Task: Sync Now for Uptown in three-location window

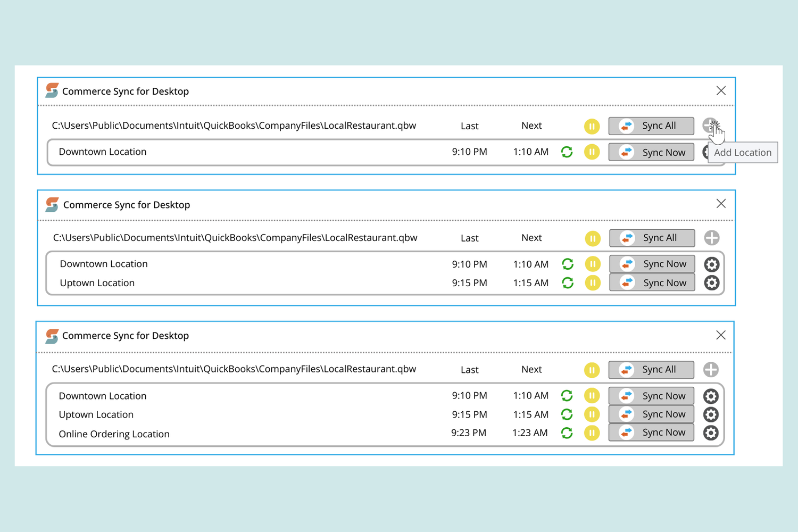Action: (651, 414)
